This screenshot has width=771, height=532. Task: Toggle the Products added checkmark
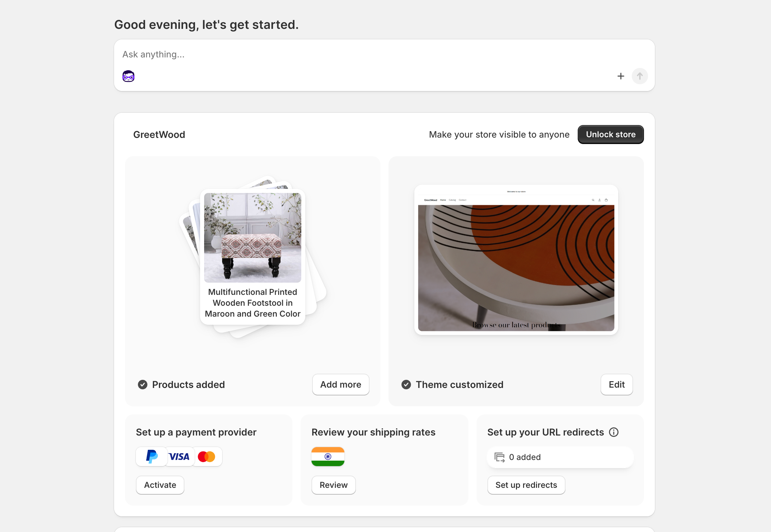click(142, 384)
